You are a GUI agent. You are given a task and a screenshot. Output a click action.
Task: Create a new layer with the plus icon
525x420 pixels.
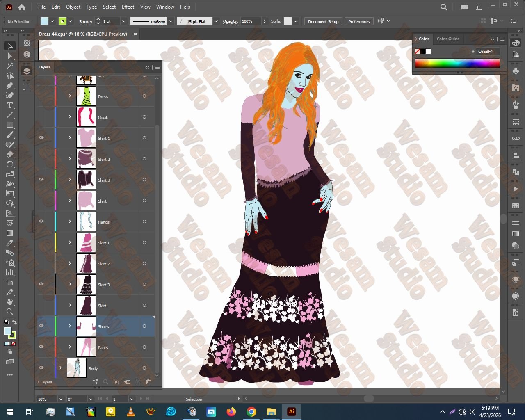tap(138, 382)
